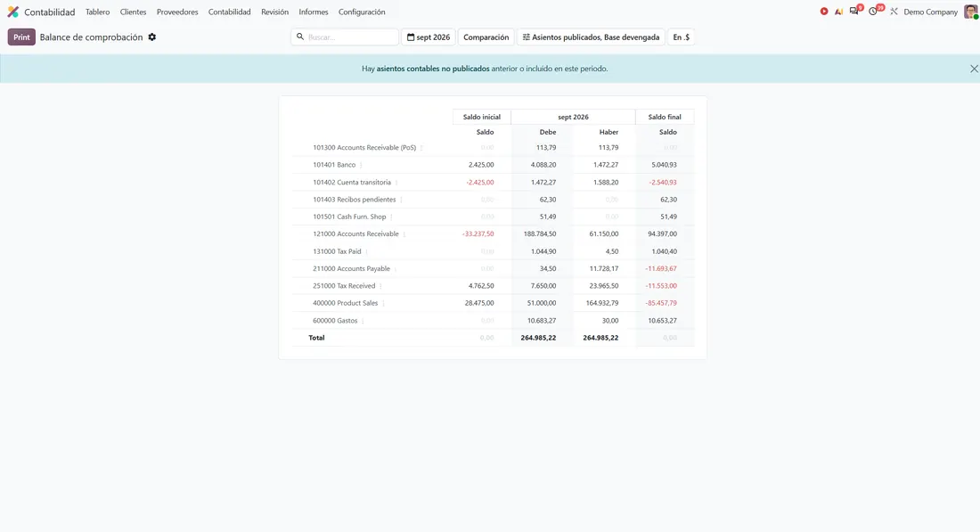Image resolution: width=980 pixels, height=532 pixels.
Task: Open the report settings gear icon
Action: (151, 37)
